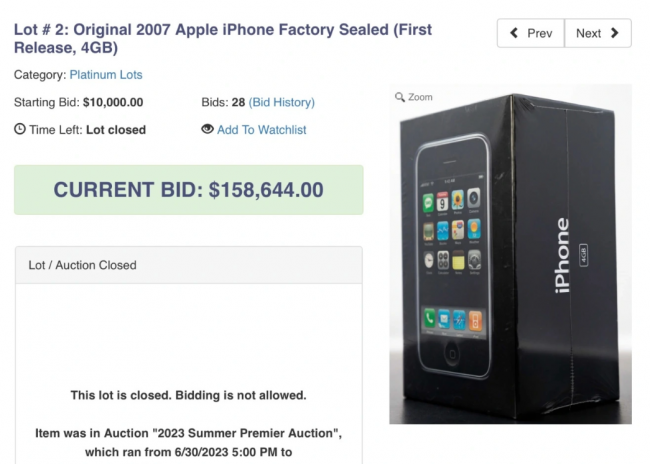Viewport: 650px width, 464px height.
Task: Click the $10,000.00 starting bid amount
Action: click(x=113, y=102)
